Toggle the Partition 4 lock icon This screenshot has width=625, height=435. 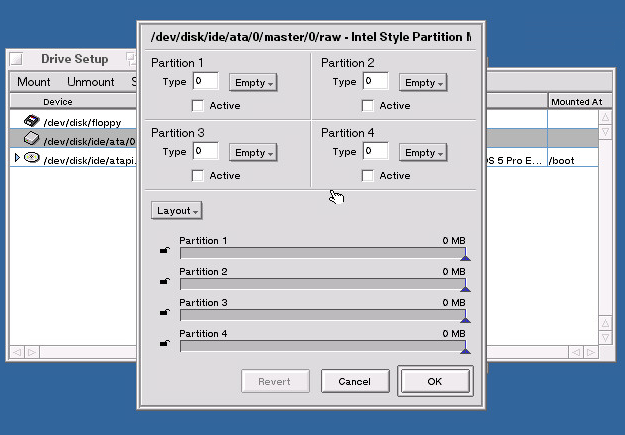coord(165,344)
